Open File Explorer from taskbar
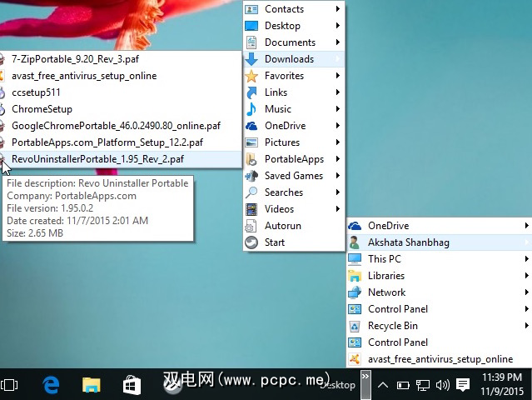The height and width of the screenshot is (400, 532). pyautogui.click(x=92, y=385)
